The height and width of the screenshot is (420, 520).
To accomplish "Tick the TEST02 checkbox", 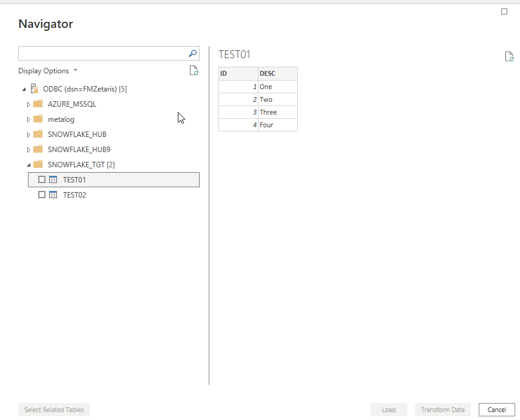I will pyautogui.click(x=42, y=195).
